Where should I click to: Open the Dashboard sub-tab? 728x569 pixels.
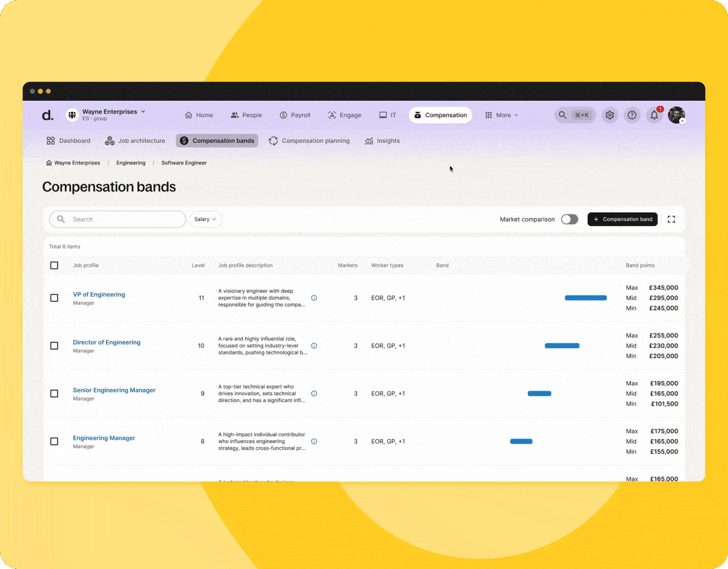pos(68,141)
